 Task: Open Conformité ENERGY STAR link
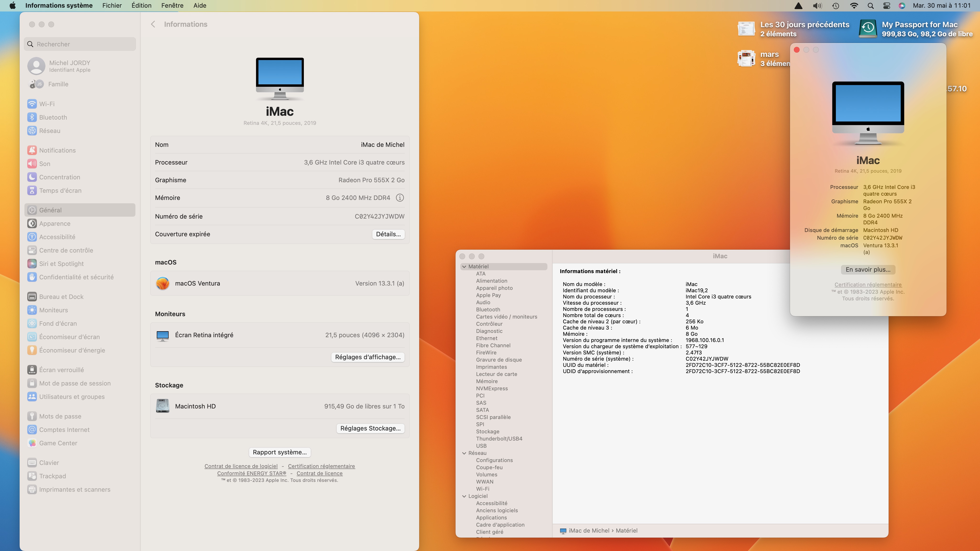(x=251, y=474)
